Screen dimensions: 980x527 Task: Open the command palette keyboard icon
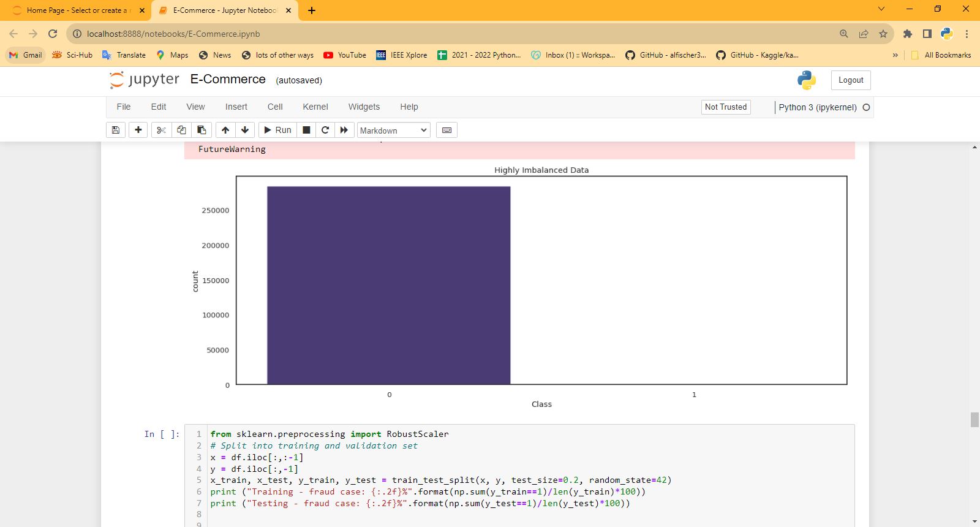(447, 130)
